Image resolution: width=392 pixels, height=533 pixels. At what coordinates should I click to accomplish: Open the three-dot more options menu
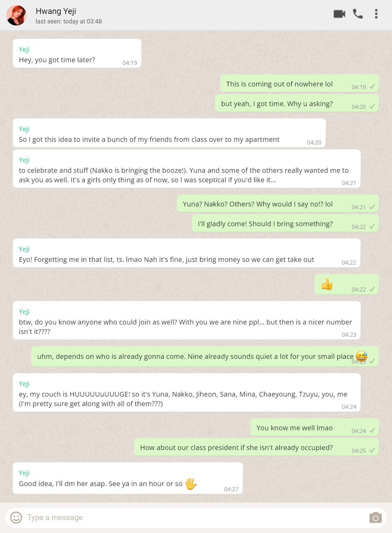[x=376, y=14]
